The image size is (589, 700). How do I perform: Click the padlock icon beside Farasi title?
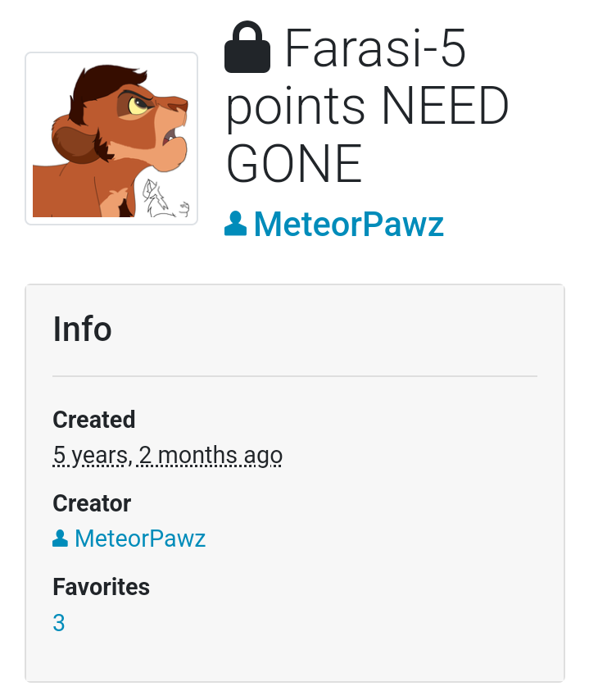(247, 47)
